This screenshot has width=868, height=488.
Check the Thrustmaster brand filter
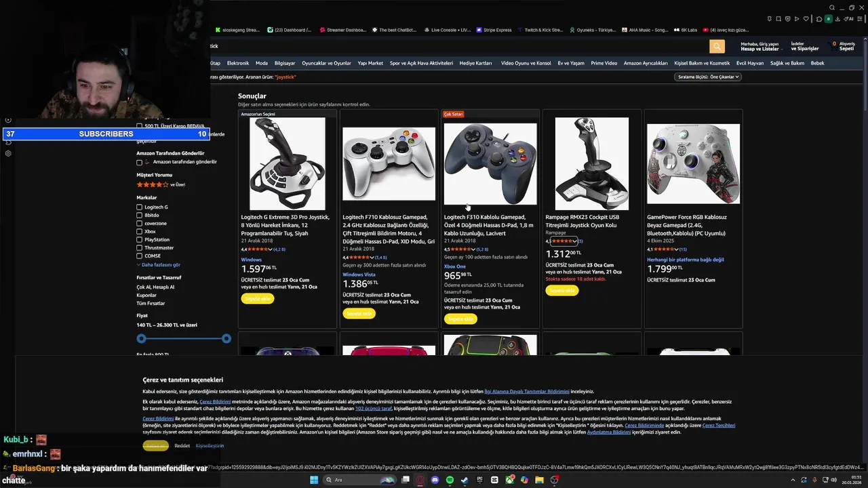click(140, 248)
